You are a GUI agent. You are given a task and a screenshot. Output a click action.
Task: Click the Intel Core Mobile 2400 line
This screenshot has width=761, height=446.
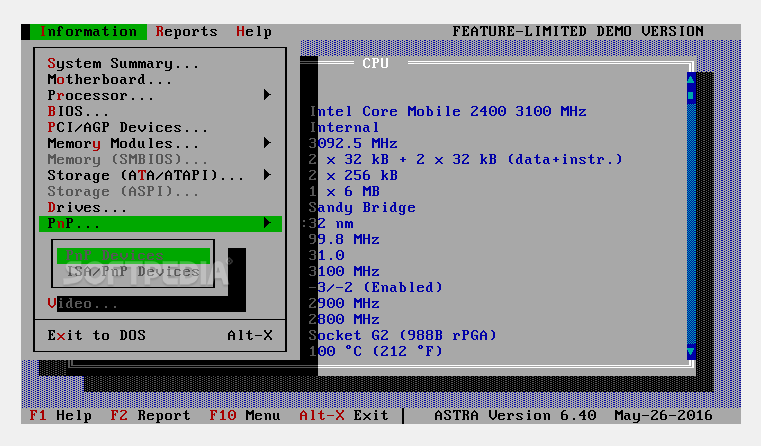click(448, 112)
